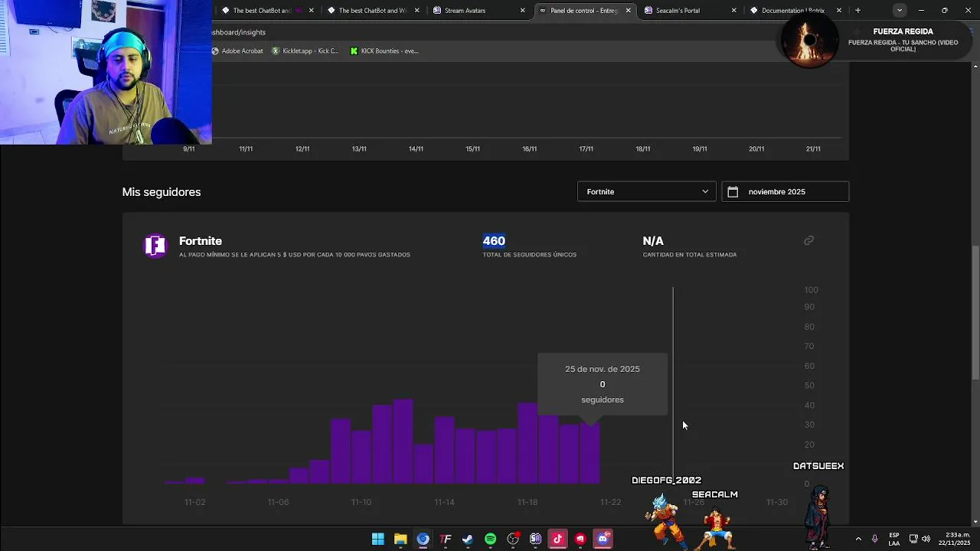This screenshot has height=551, width=980.
Task: Open the volume tray icon
Action: click(x=926, y=539)
